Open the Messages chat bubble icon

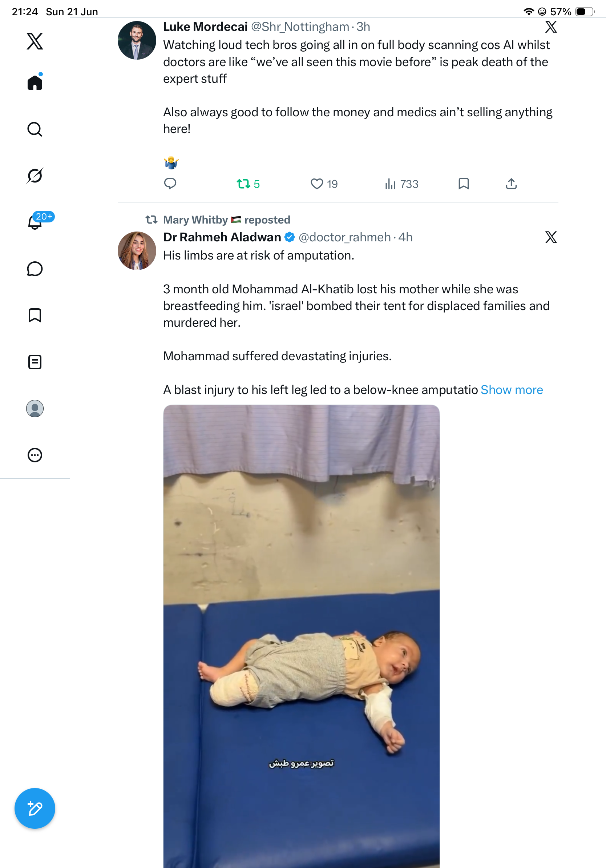point(35,269)
